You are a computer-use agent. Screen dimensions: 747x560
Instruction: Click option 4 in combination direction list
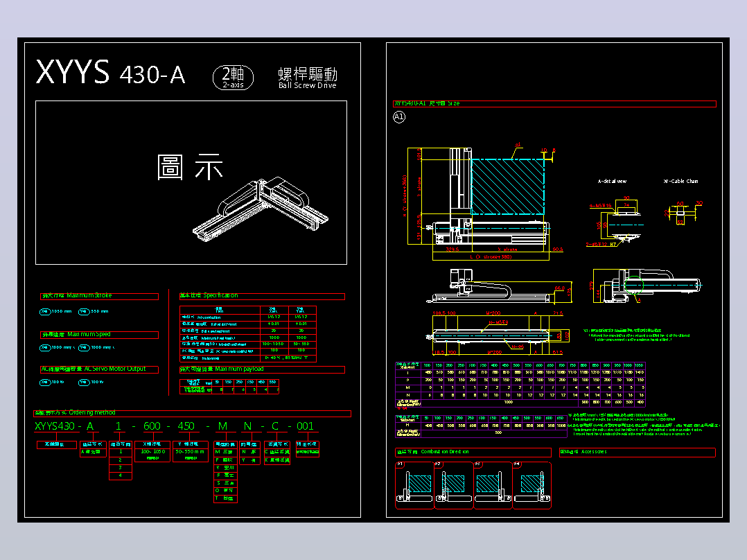coord(120,475)
